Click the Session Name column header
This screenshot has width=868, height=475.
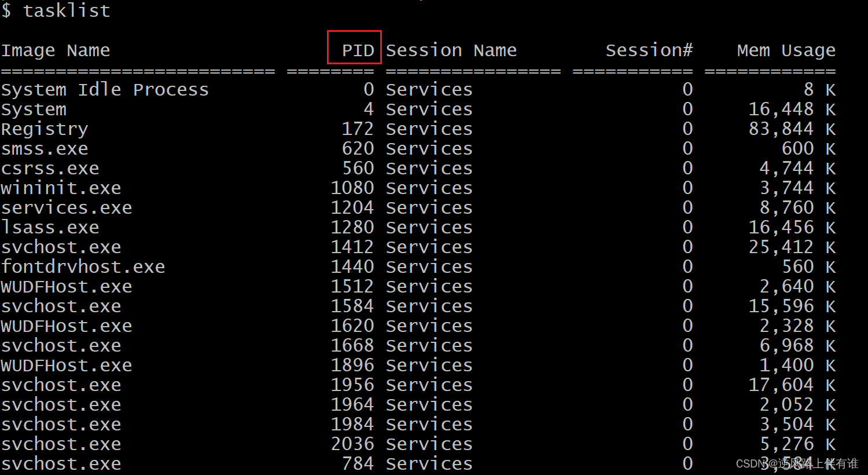point(451,50)
